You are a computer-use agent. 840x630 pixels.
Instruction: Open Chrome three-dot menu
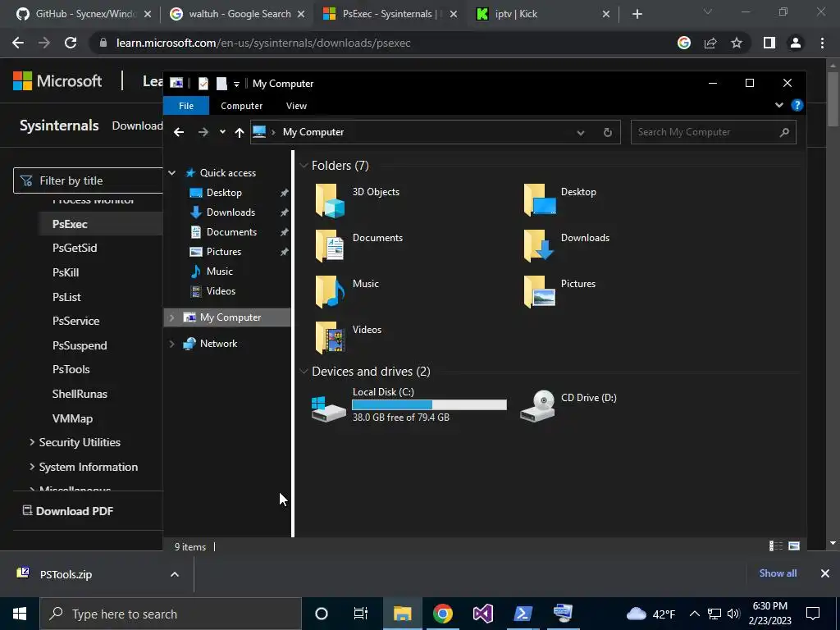pos(822,43)
